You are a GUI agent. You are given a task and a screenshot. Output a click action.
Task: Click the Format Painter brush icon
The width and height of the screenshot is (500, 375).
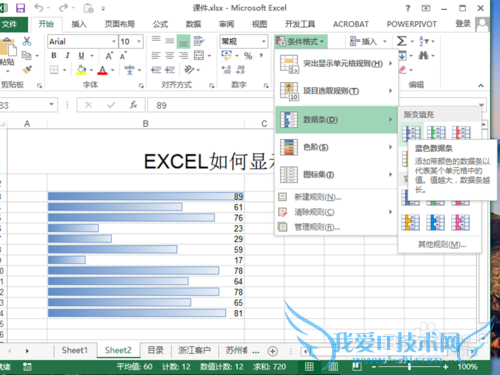[27, 70]
